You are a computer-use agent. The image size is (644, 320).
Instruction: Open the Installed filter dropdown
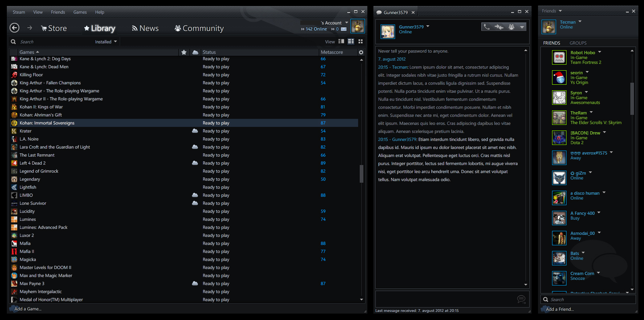[106, 42]
